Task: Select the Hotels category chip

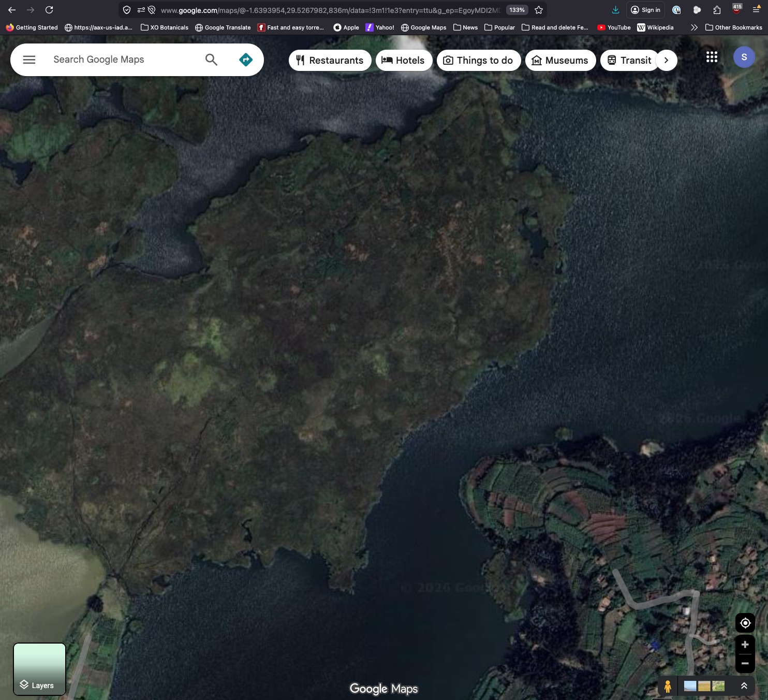Action: click(404, 61)
